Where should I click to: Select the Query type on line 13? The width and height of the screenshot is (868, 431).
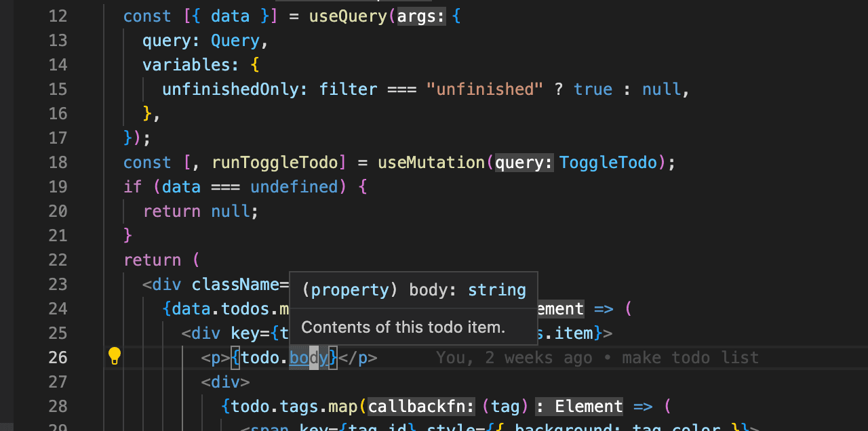[x=234, y=40]
